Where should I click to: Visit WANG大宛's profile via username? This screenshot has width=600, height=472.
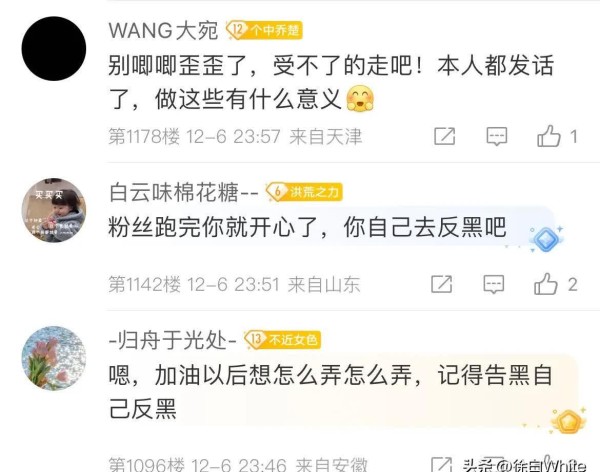[163, 31]
